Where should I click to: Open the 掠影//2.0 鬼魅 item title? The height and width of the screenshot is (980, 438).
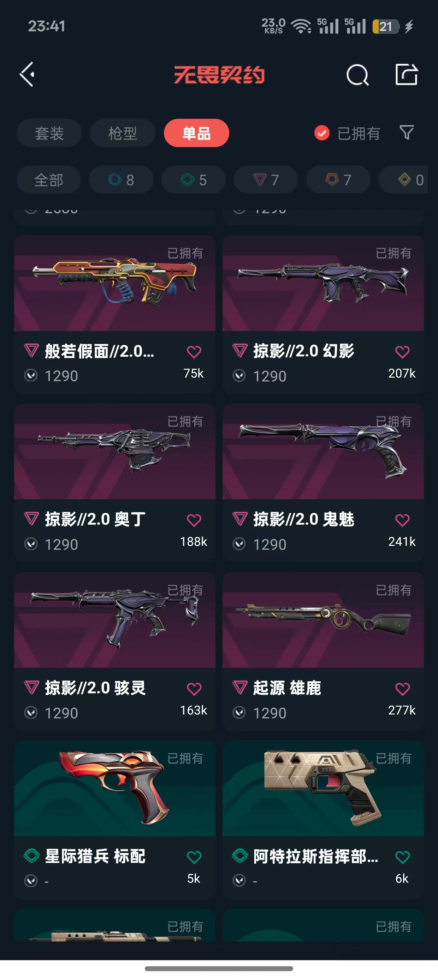click(304, 519)
